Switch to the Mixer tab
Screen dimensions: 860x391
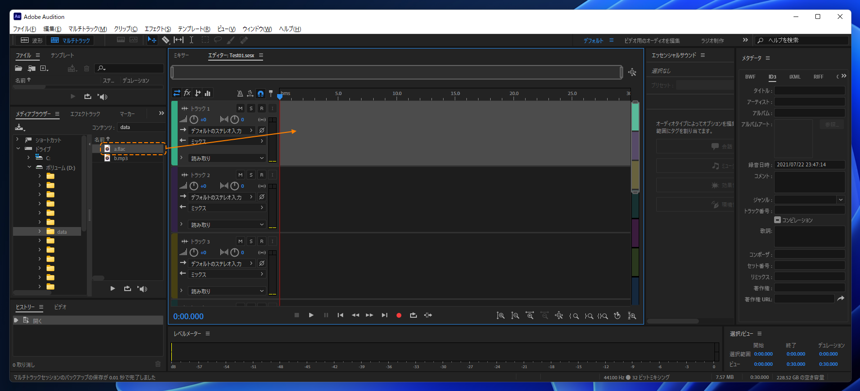pyautogui.click(x=181, y=55)
